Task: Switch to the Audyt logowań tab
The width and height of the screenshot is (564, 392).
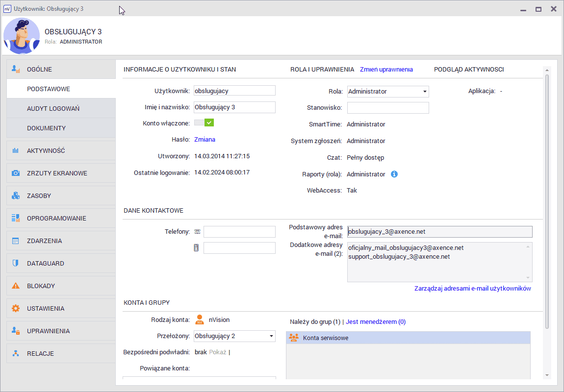Action: (x=53, y=108)
